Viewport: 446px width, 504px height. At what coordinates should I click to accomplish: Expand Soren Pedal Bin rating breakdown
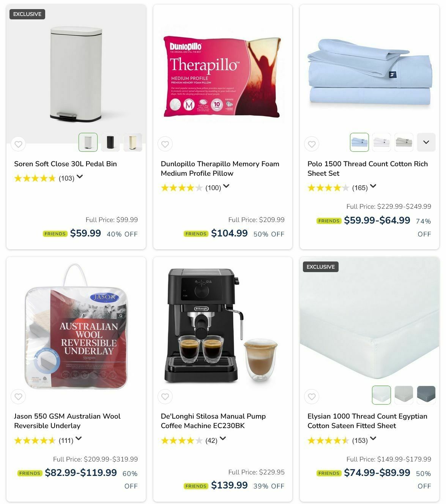pyautogui.click(x=80, y=177)
